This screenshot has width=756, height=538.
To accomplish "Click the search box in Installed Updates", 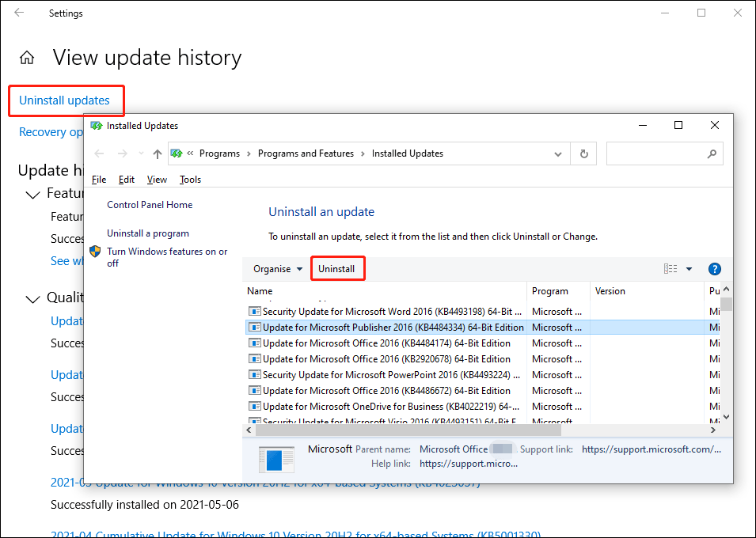I will click(x=664, y=153).
